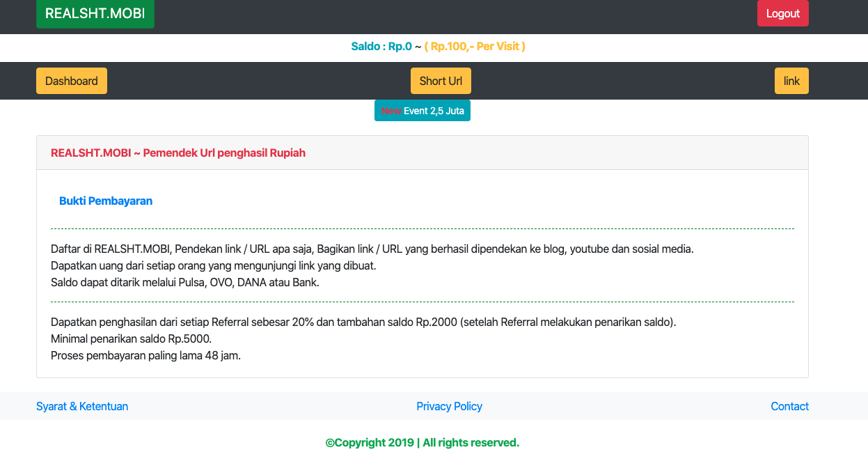Click the Copyright 2019 footer text

pos(422,442)
